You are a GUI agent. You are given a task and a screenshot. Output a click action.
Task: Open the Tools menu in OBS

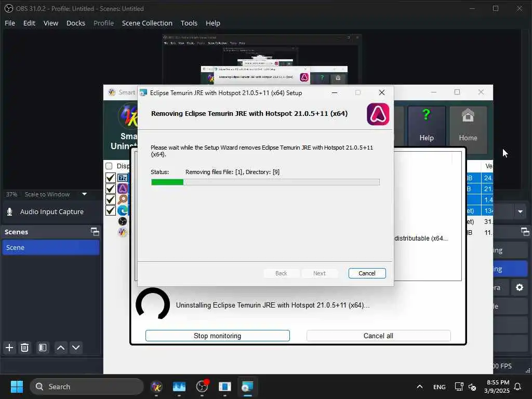pos(189,23)
